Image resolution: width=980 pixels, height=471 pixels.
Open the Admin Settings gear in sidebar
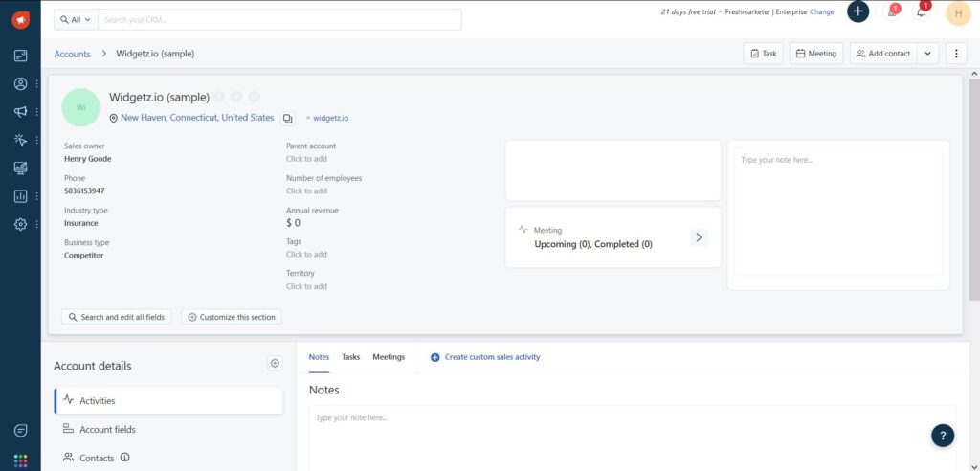coord(21,224)
